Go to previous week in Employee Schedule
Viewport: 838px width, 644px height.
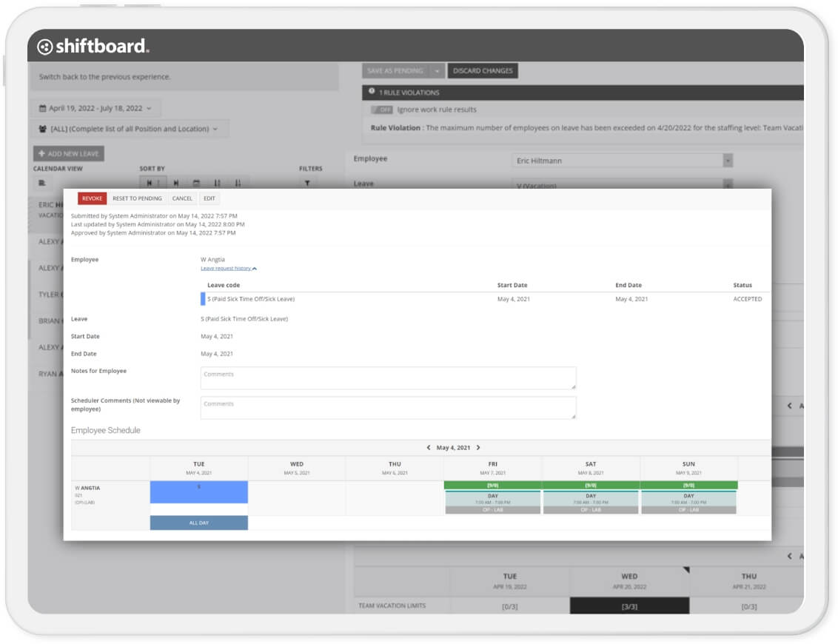[428, 448]
